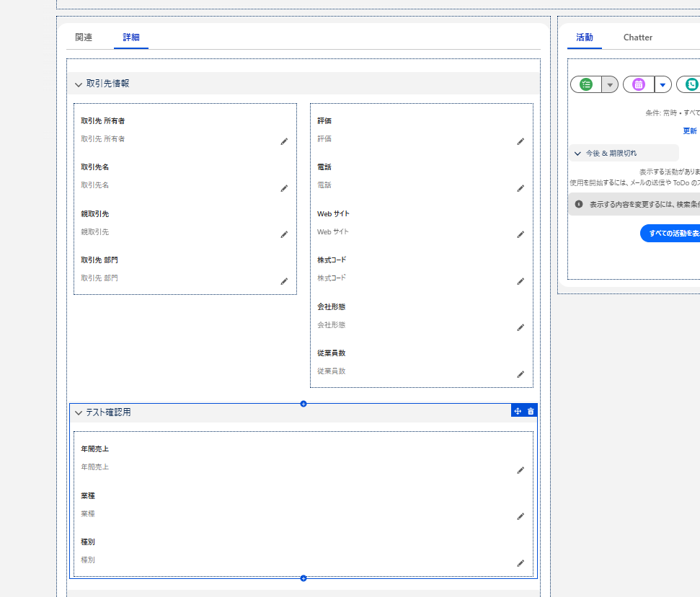700x597 pixels.
Task: Click the すべての活動を表示 button
Action: pyautogui.click(x=670, y=233)
